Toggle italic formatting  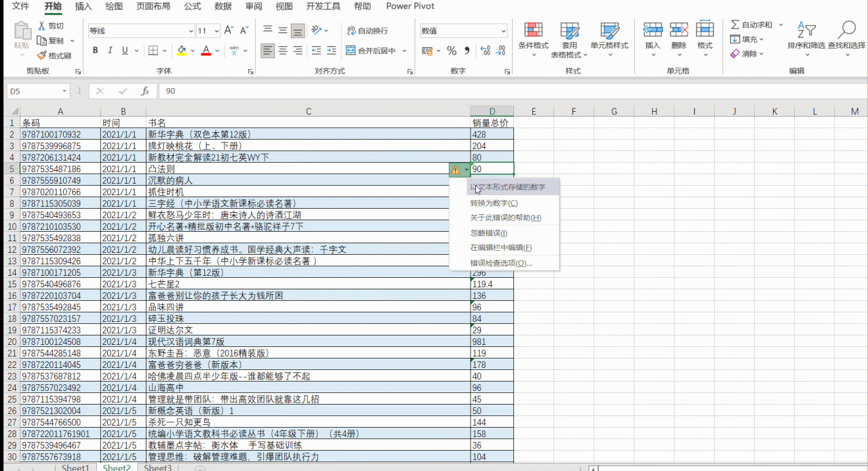pos(110,51)
